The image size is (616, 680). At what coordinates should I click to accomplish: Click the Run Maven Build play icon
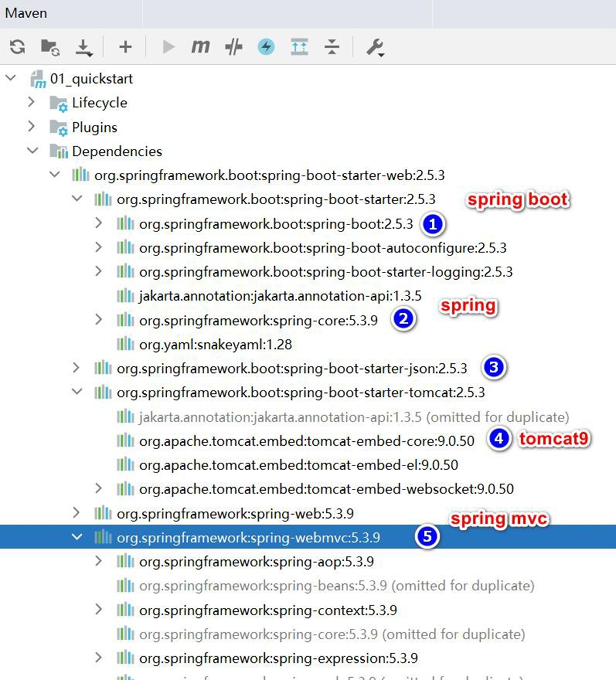click(x=168, y=47)
